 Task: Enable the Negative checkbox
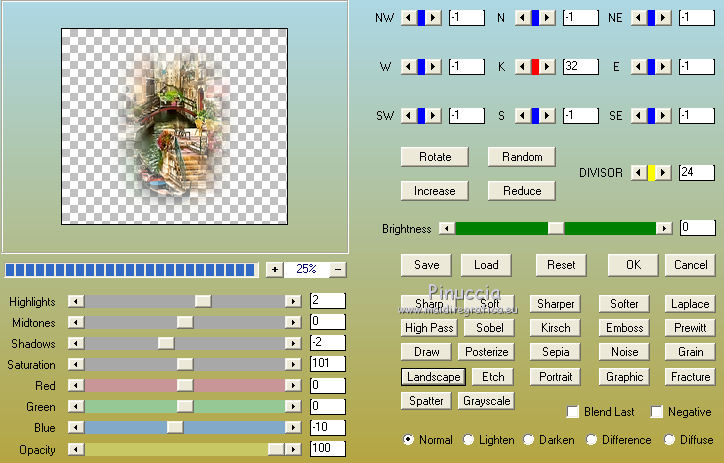657,411
